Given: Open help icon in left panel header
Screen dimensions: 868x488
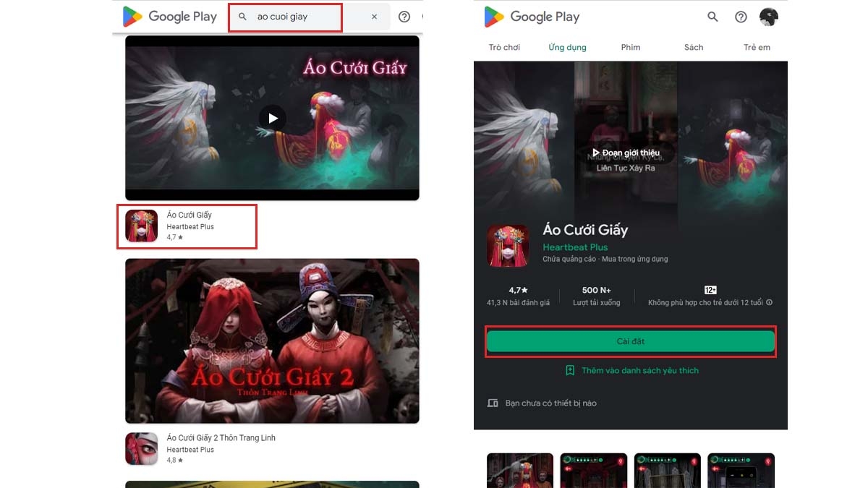Looking at the screenshot, I should coord(404,17).
